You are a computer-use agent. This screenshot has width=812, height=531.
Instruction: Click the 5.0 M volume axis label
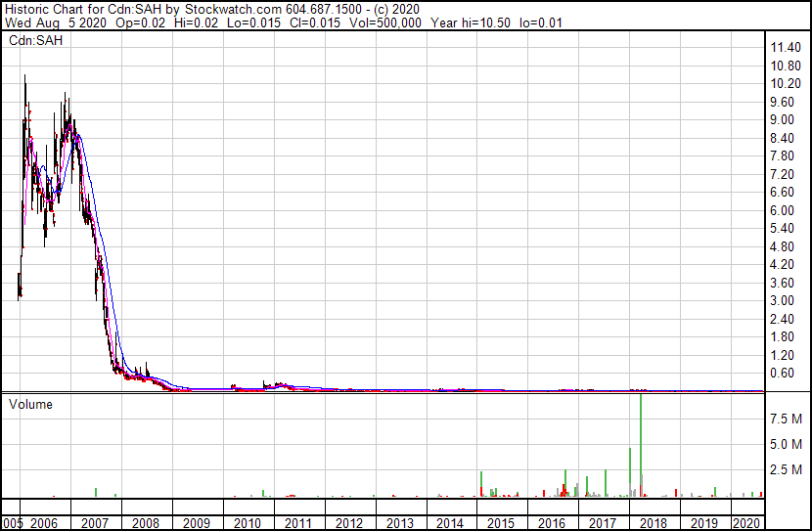tap(787, 445)
